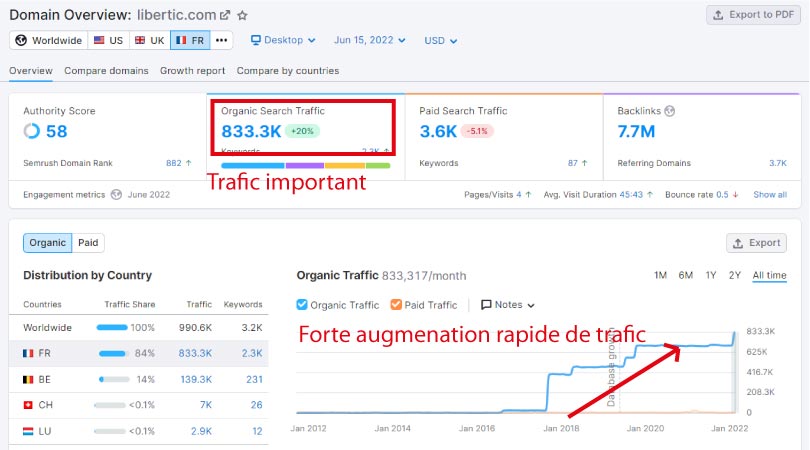Click the organic keywords distribution color bar
The width and height of the screenshot is (810, 450).
[305, 166]
